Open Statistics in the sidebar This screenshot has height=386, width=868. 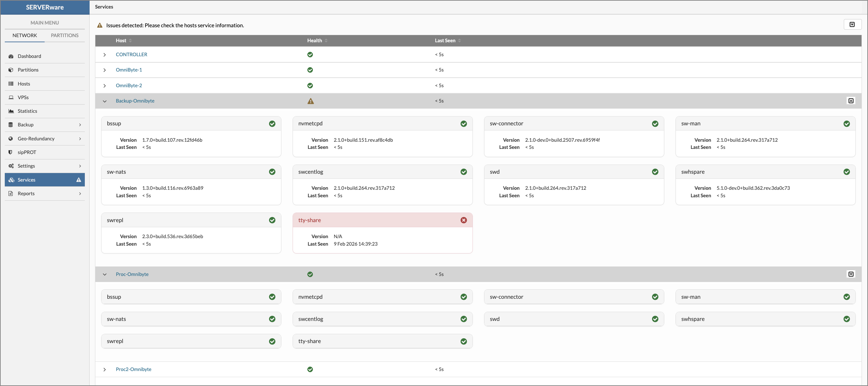pos(45,111)
